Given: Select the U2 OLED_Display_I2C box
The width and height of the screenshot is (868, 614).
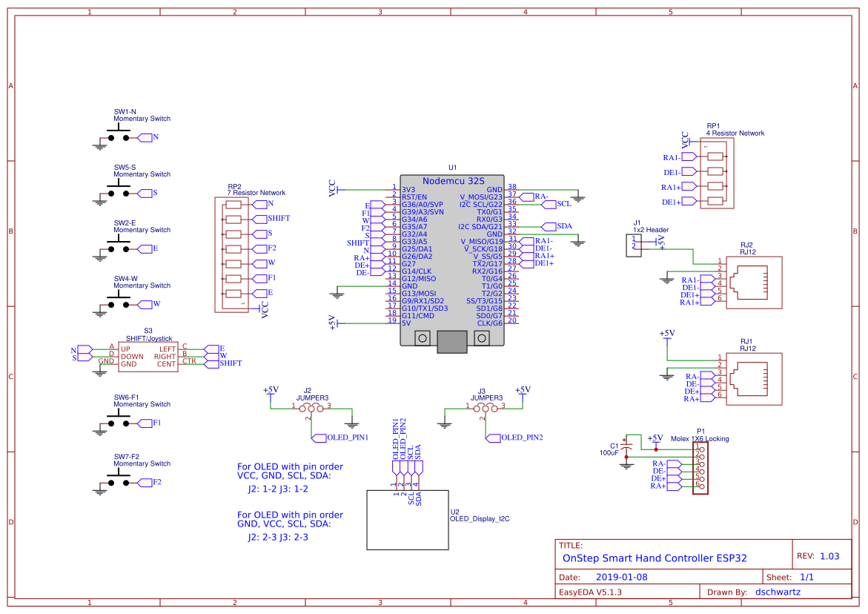Looking at the screenshot, I should [408, 520].
